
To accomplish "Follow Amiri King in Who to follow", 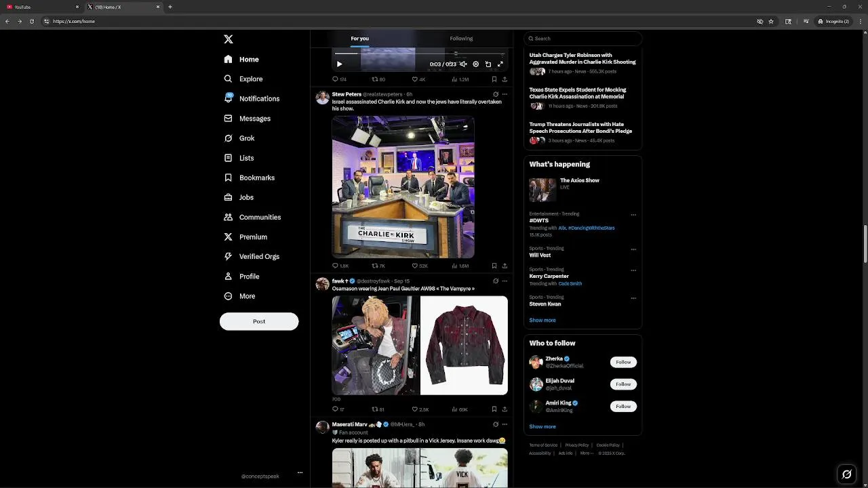I will pyautogui.click(x=623, y=406).
